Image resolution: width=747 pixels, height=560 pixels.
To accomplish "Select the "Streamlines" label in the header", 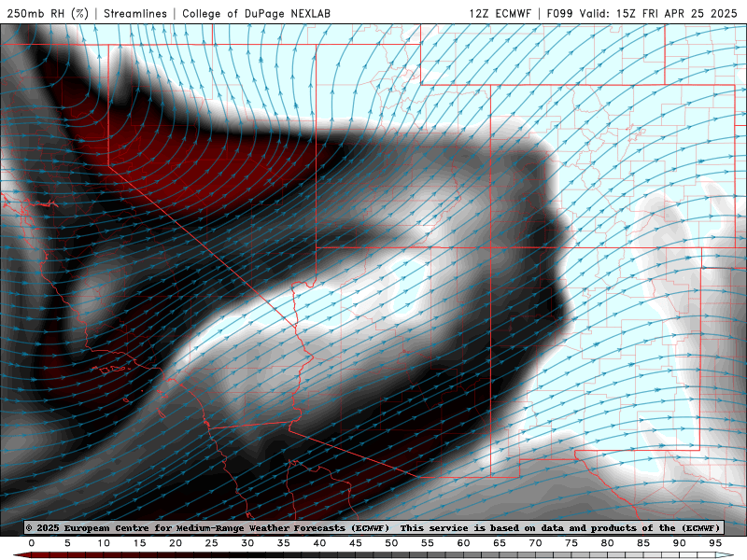I will [x=135, y=13].
